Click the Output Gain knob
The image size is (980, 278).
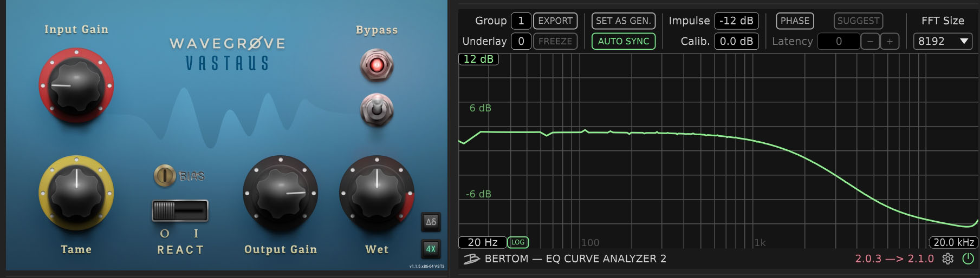click(281, 193)
